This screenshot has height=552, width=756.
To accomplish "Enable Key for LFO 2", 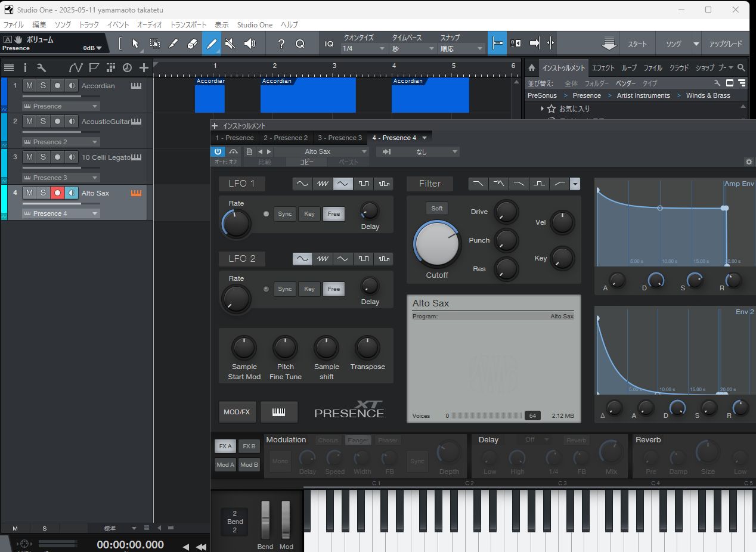I will pyautogui.click(x=309, y=289).
